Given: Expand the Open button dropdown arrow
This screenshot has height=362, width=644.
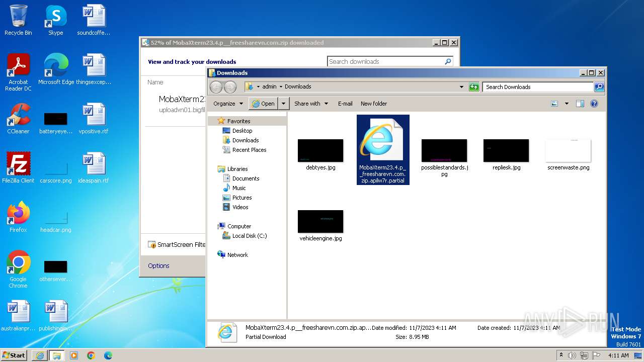Looking at the screenshot, I should point(283,104).
